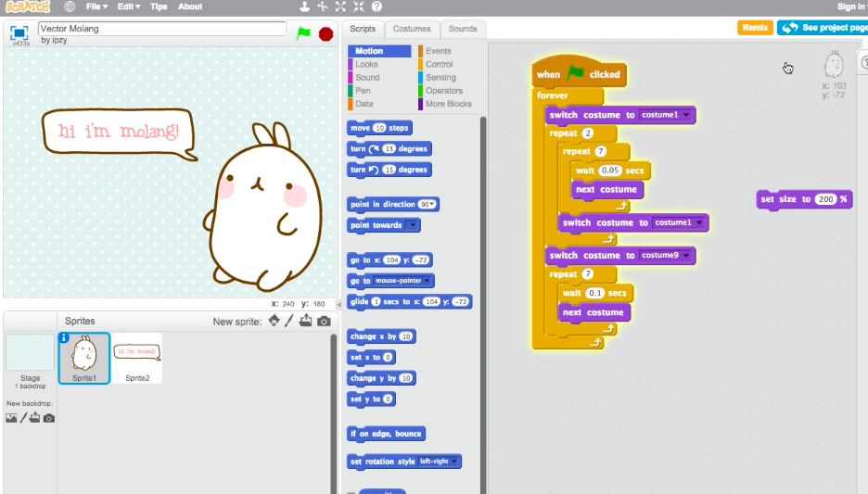
Task: Select the Control block category
Action: [439, 64]
